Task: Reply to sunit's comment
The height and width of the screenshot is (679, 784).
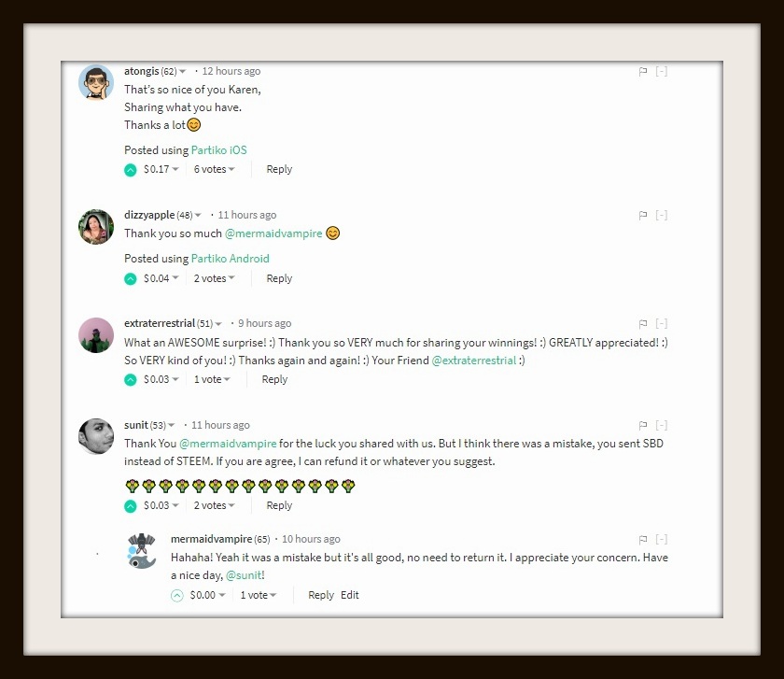Action: (x=279, y=505)
